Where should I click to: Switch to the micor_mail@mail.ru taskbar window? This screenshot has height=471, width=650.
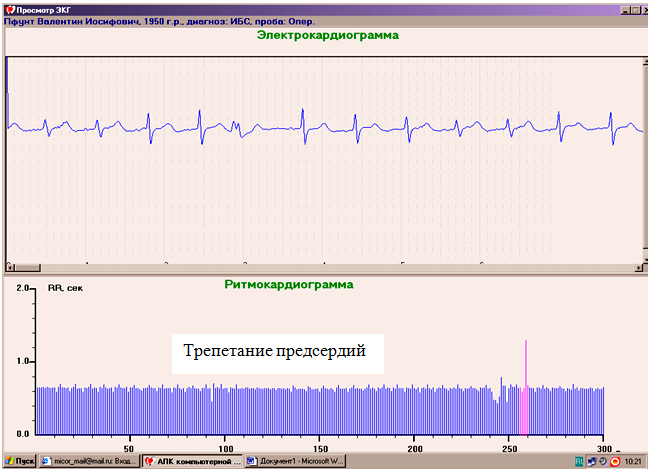point(89,461)
